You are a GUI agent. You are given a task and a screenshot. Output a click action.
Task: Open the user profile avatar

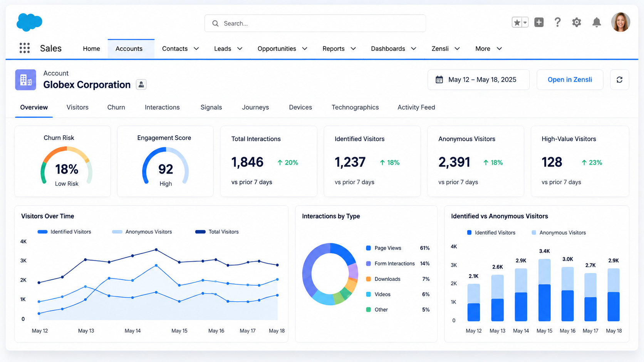621,22
